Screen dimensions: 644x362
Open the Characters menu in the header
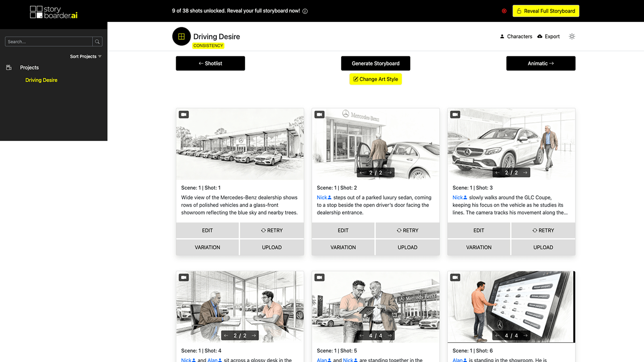pos(519,36)
